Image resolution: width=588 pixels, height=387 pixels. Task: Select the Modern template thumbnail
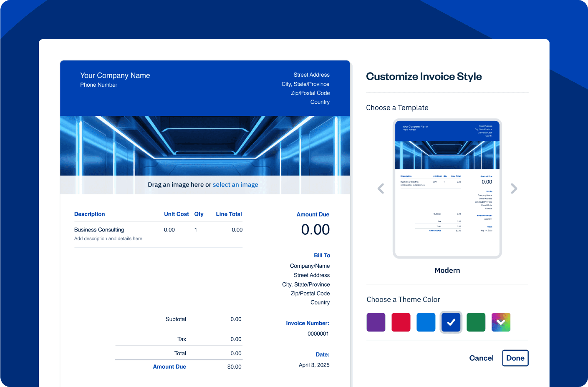pos(447,188)
